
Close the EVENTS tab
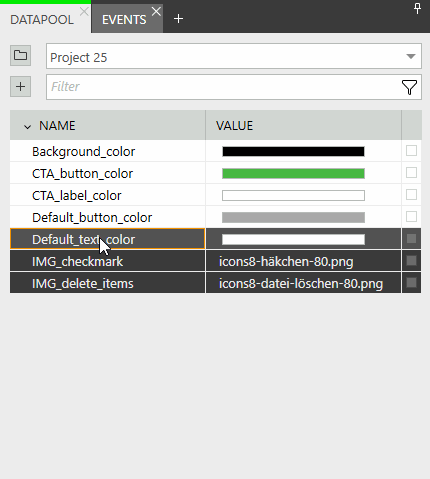(x=156, y=12)
